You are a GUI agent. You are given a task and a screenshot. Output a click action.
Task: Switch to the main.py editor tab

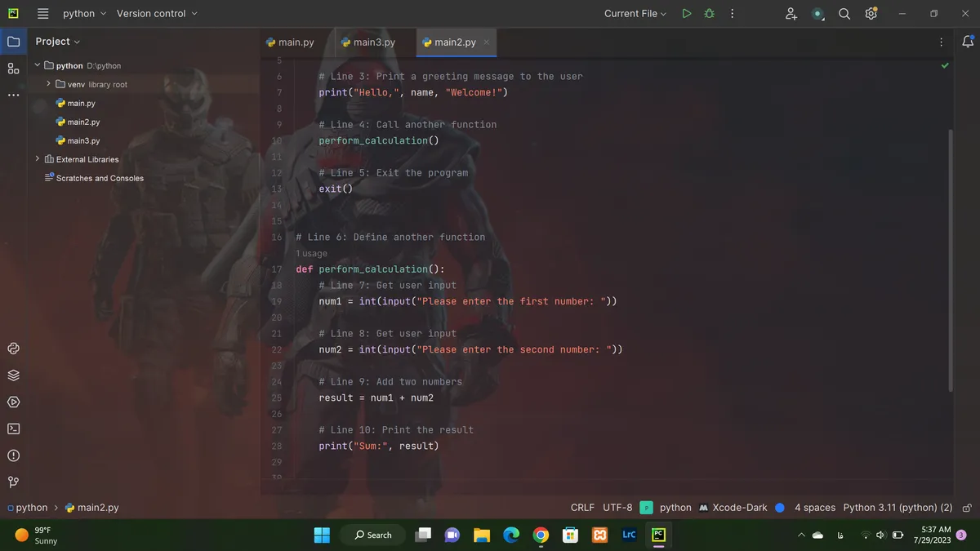(290, 42)
